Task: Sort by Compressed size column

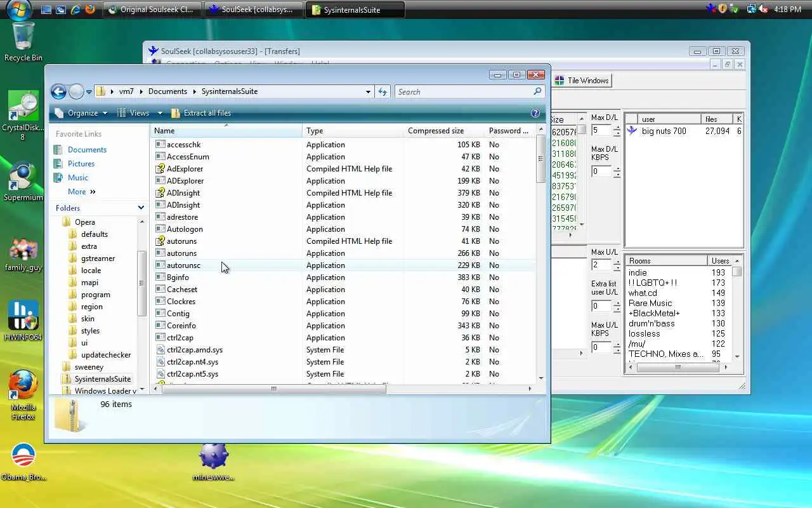Action: coord(444,131)
